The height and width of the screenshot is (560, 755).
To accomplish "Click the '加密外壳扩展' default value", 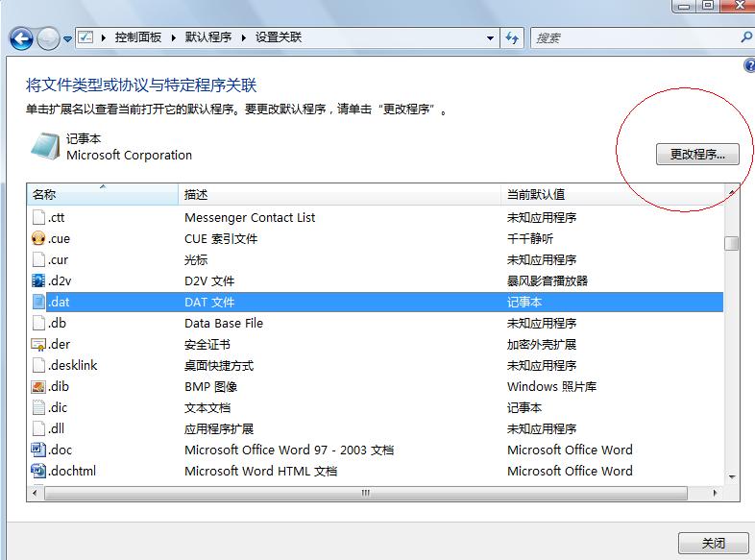I will (542, 344).
